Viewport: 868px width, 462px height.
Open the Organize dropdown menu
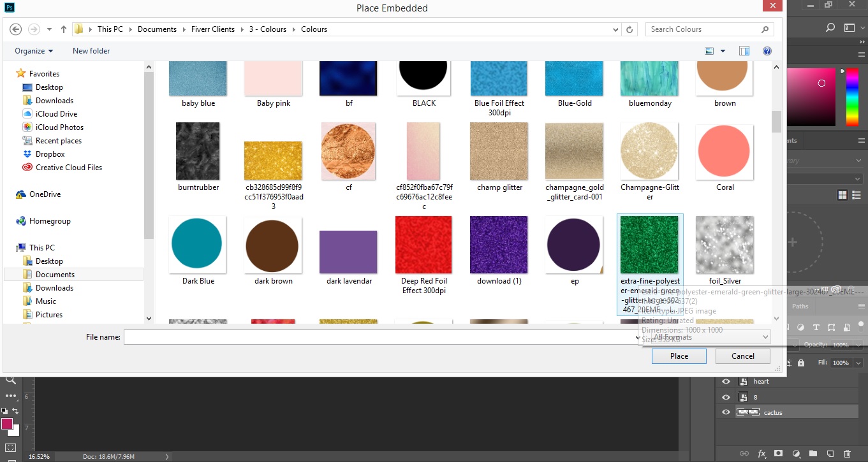click(x=34, y=51)
